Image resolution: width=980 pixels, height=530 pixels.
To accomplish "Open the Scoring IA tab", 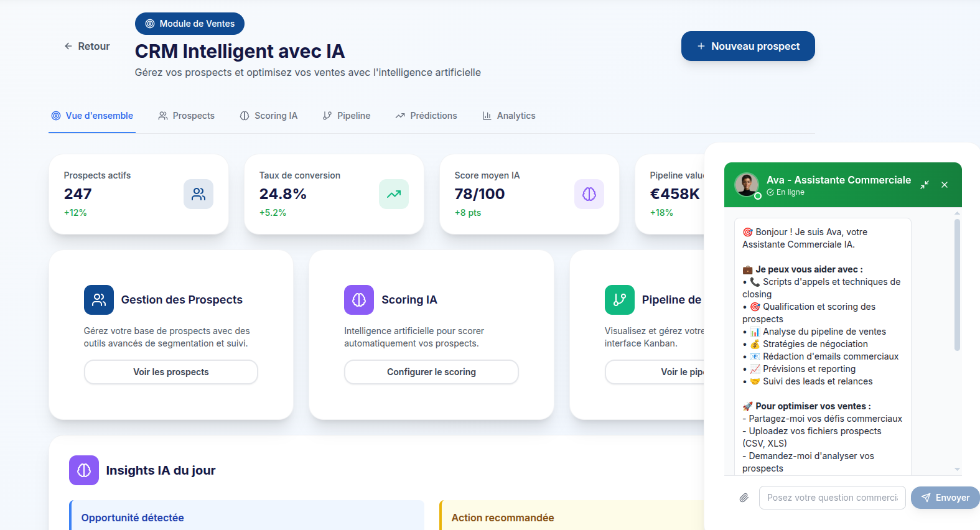I will pyautogui.click(x=269, y=116).
